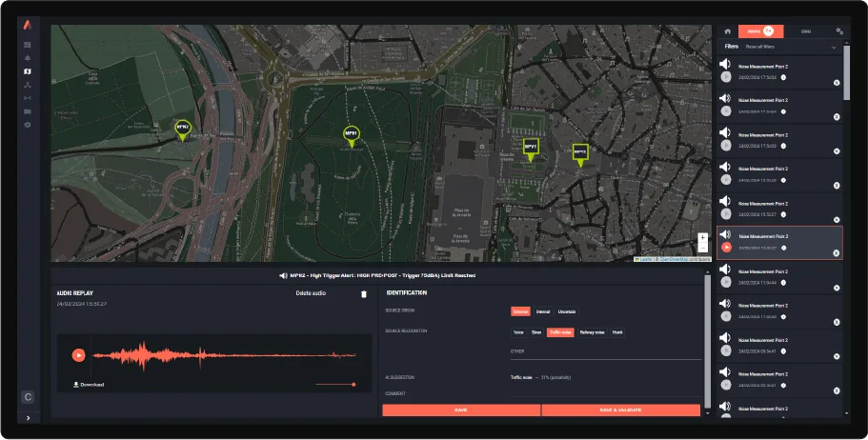Open the link icon in left sidebar
This screenshot has height=440, width=868.
click(x=28, y=98)
